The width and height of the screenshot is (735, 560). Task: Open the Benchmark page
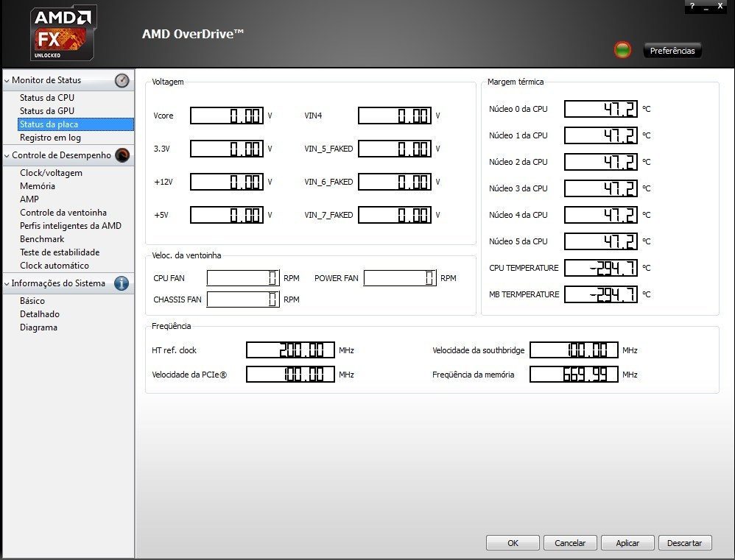(42, 239)
